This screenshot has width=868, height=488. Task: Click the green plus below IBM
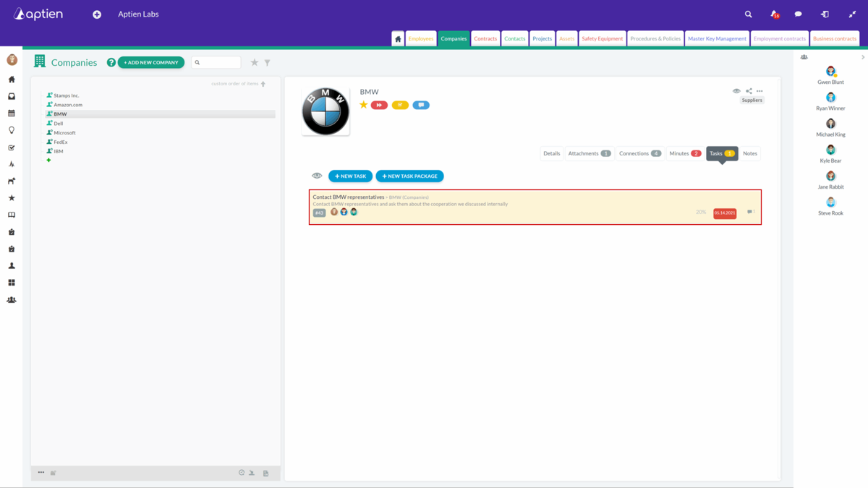coord(48,160)
